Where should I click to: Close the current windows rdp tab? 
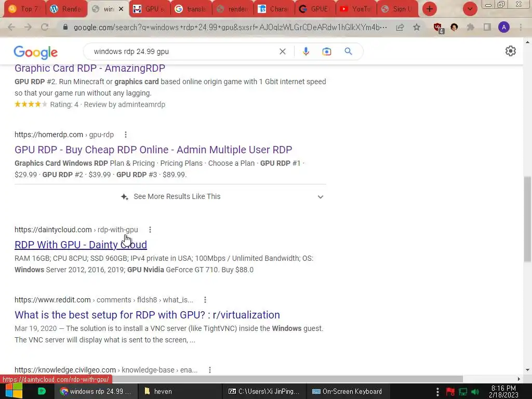[x=121, y=9]
